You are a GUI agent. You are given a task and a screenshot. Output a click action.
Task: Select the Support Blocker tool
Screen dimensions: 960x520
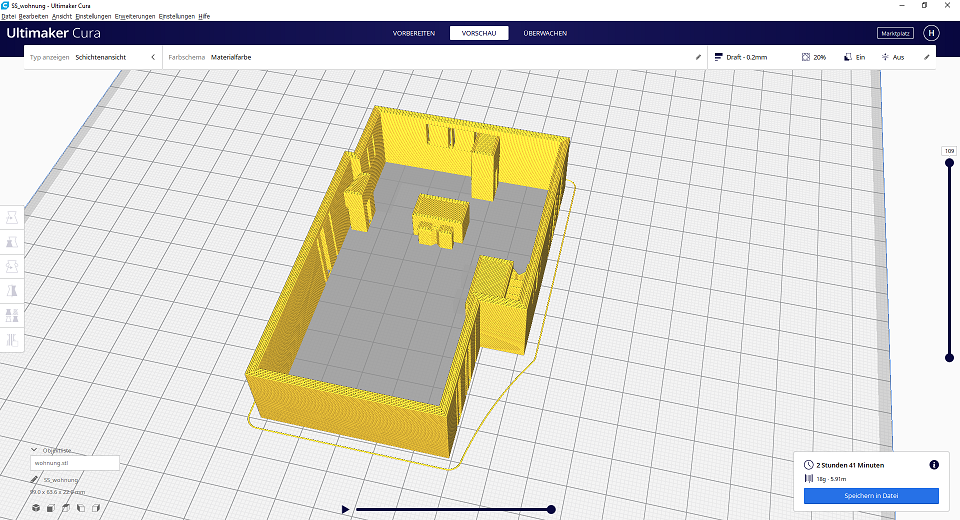pyautogui.click(x=13, y=340)
